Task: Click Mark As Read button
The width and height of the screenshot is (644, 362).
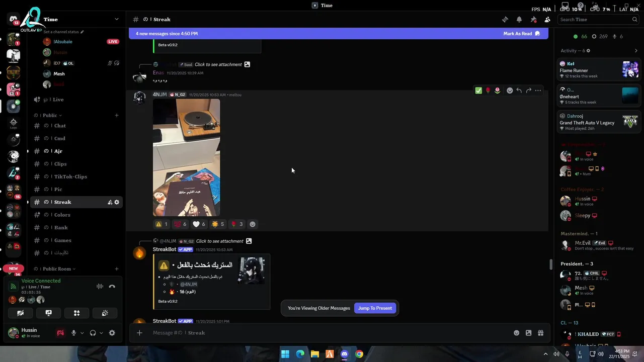Action: click(x=521, y=34)
